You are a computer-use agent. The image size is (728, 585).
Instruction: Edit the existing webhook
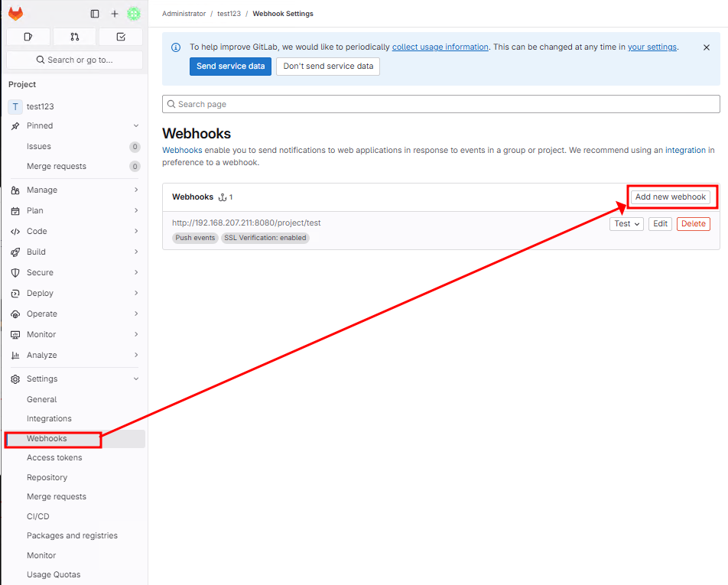pos(660,224)
